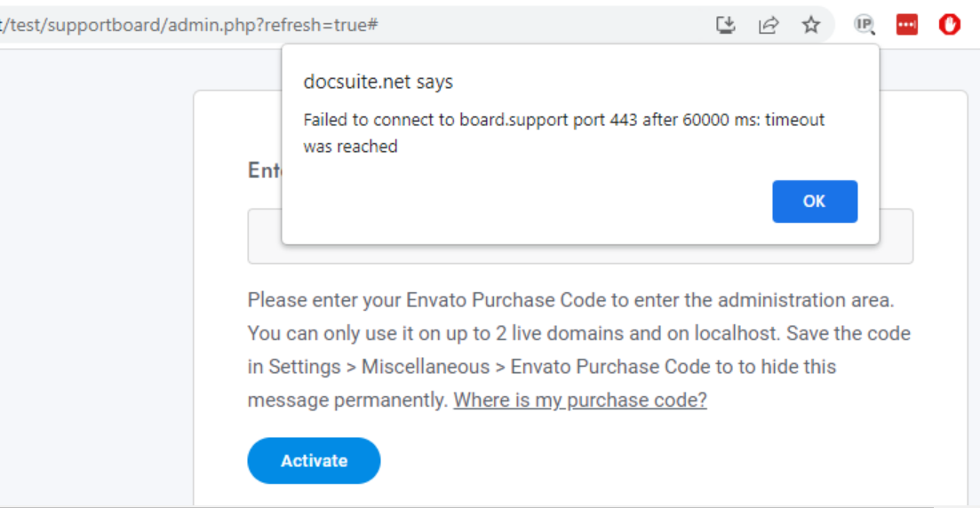Click the blue Activate button
Screen dimensions: 980x508
pyautogui.click(x=314, y=461)
